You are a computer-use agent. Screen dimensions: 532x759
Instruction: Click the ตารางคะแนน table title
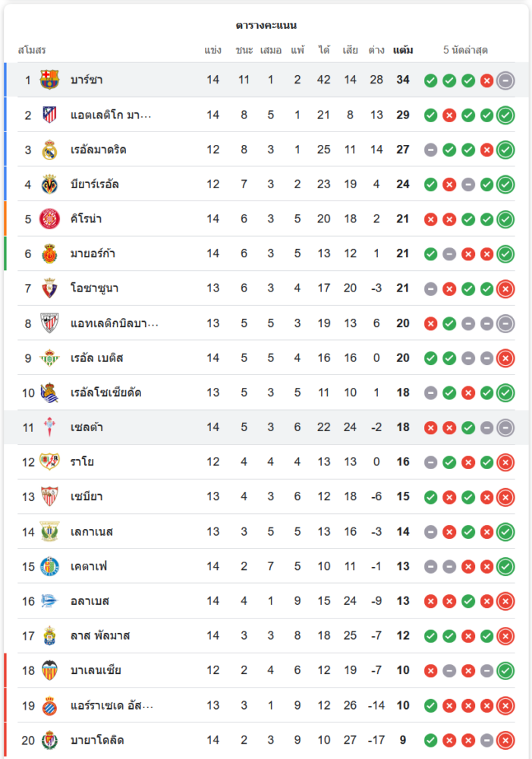[x=266, y=25]
